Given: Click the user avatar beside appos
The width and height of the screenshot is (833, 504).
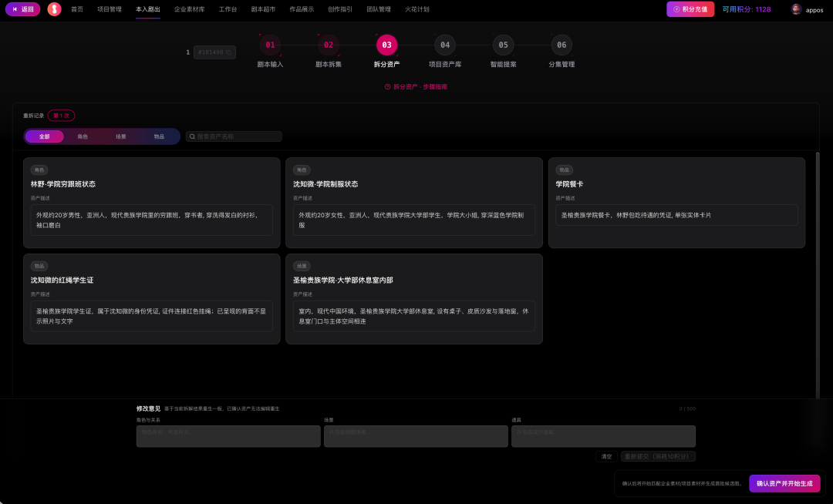Looking at the screenshot, I should (x=796, y=9).
